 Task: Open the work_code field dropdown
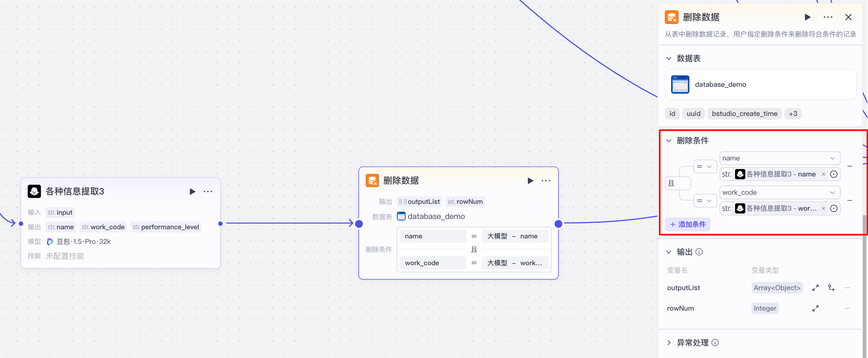[x=779, y=192]
